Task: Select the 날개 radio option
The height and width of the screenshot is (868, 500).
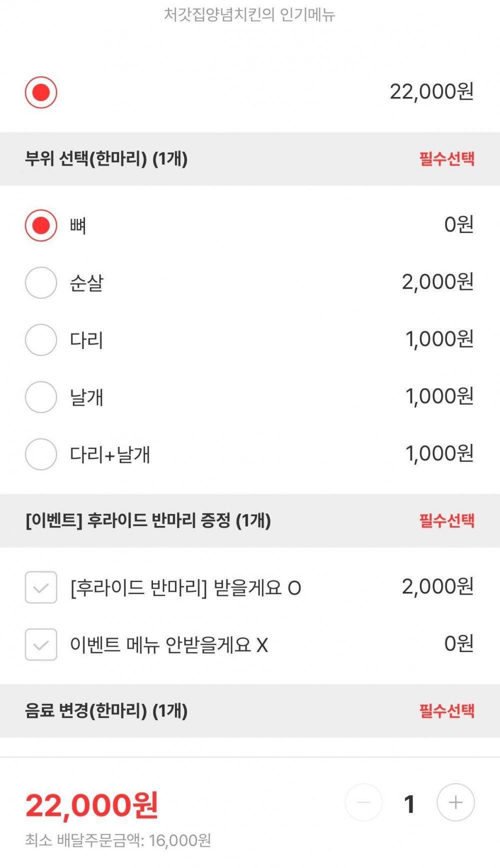Action: coord(41,397)
